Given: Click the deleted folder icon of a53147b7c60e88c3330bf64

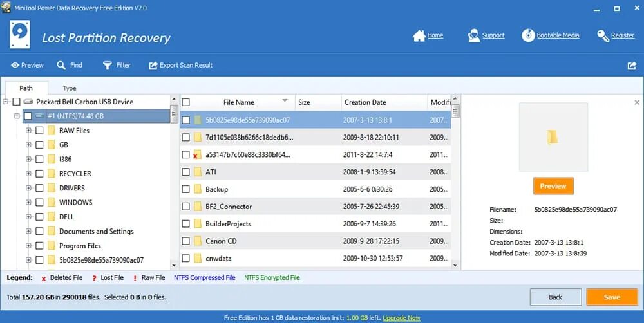Looking at the screenshot, I should (197, 154).
